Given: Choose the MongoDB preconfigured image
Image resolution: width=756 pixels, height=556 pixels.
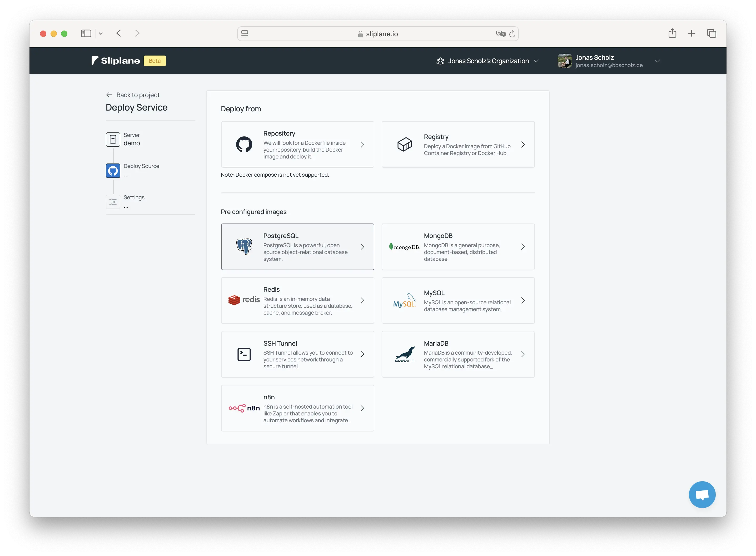Looking at the screenshot, I should coord(457,247).
